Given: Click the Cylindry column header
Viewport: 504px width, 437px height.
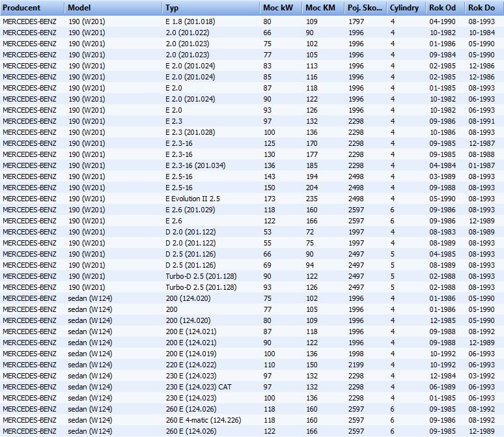Looking at the screenshot, I should click(406, 8).
